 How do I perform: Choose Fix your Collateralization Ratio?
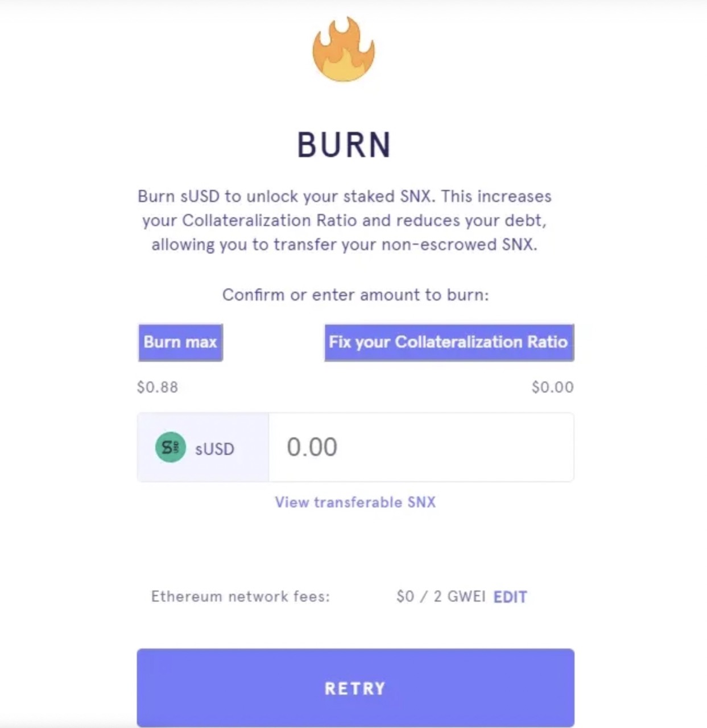(x=449, y=342)
